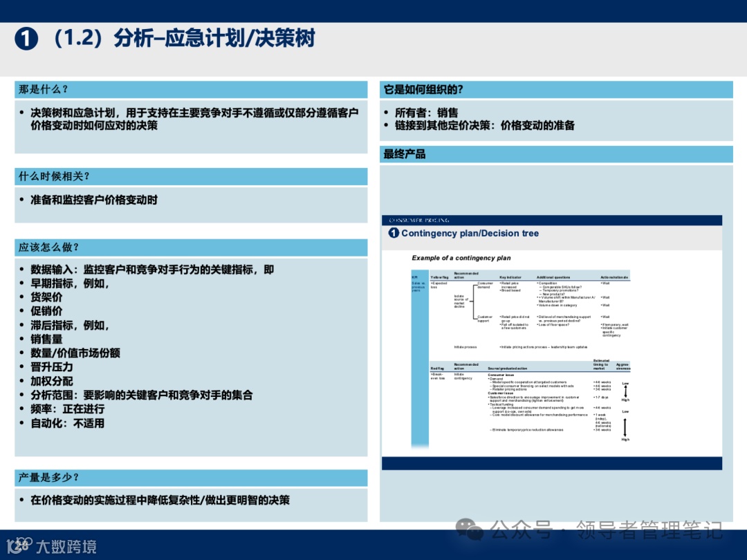Select the bullet 自动化：不适用
Image resolution: width=747 pixels, height=560 pixels.
(67, 423)
